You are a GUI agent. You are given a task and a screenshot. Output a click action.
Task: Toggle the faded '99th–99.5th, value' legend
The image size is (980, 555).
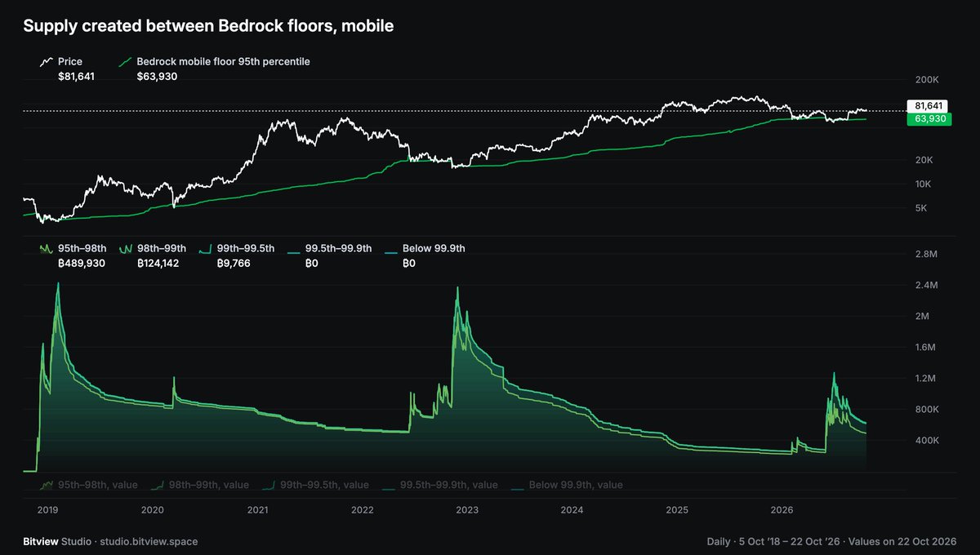click(x=324, y=485)
